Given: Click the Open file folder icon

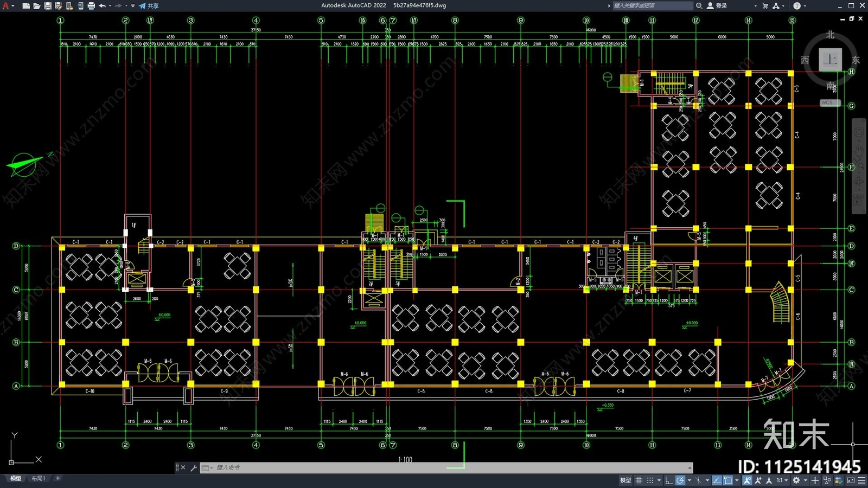Looking at the screenshot, I should 36,6.
